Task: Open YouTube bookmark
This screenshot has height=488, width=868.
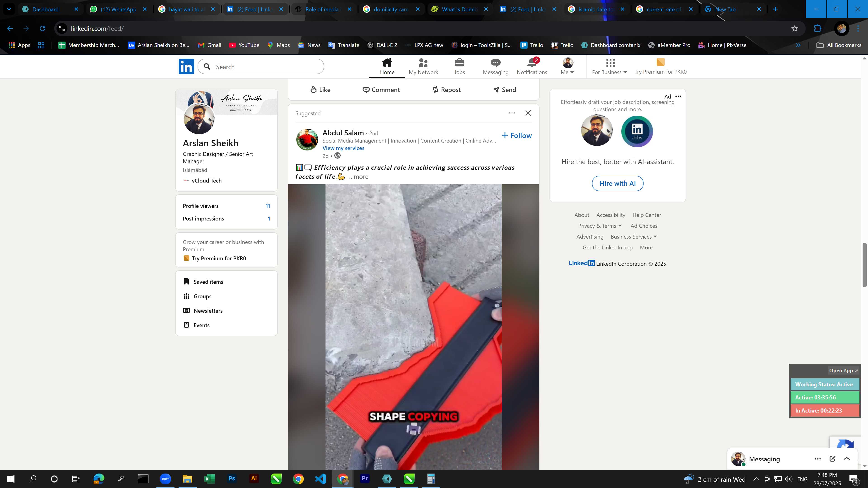Action: (244, 45)
